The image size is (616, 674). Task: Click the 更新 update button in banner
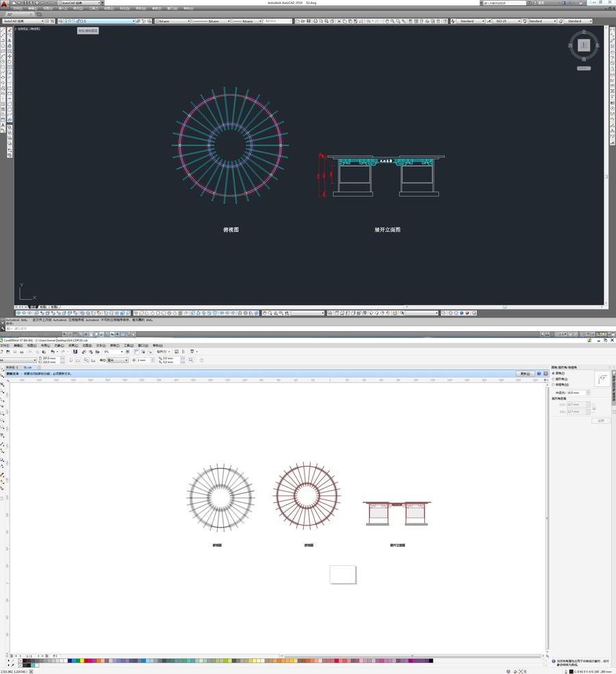point(525,374)
